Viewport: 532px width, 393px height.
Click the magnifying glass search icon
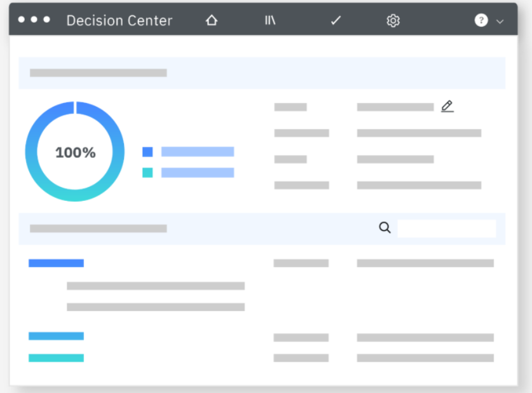[x=385, y=228]
